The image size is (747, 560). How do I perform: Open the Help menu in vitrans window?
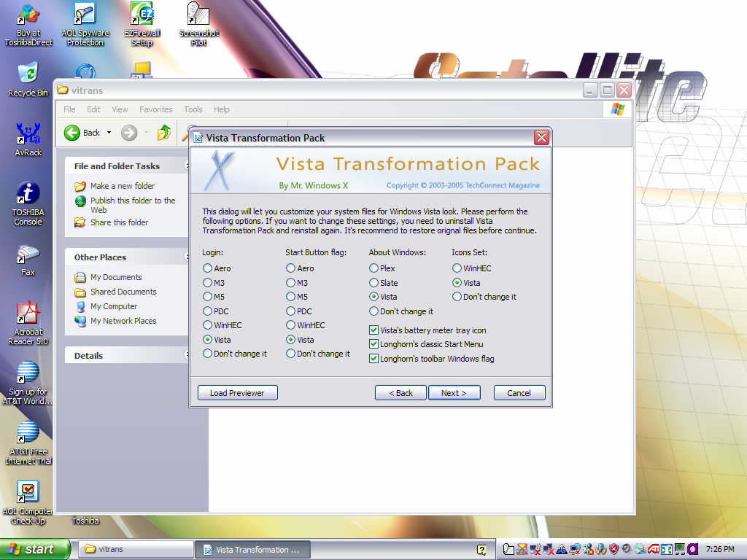(x=221, y=109)
